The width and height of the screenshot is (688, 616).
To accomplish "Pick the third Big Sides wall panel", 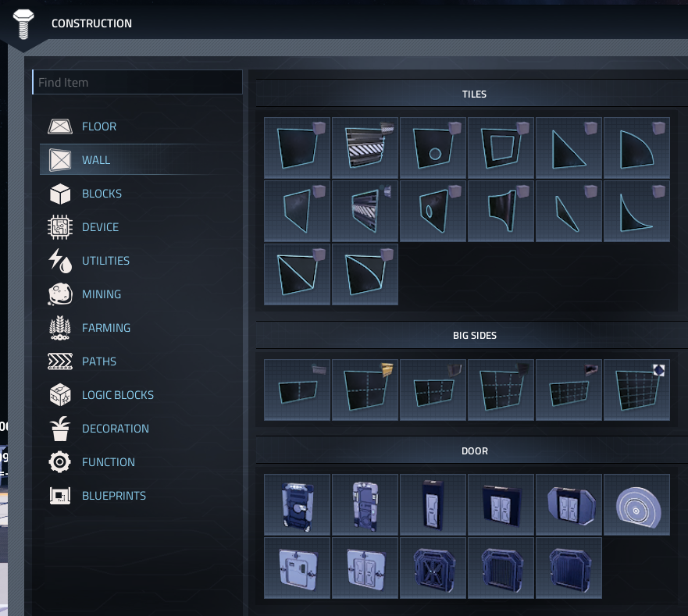I will point(433,390).
